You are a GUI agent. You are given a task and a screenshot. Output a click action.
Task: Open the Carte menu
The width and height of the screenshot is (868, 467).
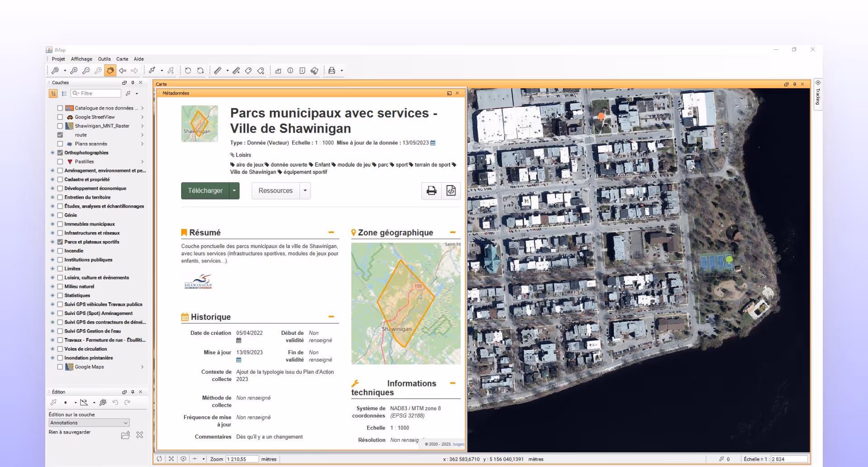(122, 59)
